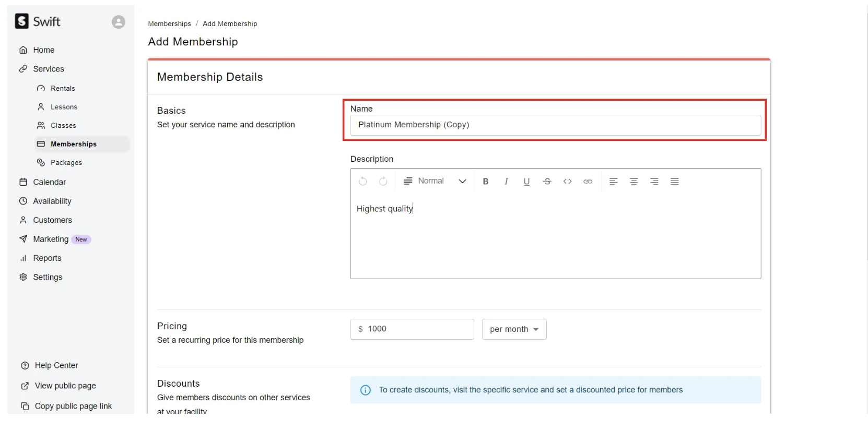This screenshot has width=868, height=430.
Task: Toggle bold formatting in description editor
Action: pos(486,182)
